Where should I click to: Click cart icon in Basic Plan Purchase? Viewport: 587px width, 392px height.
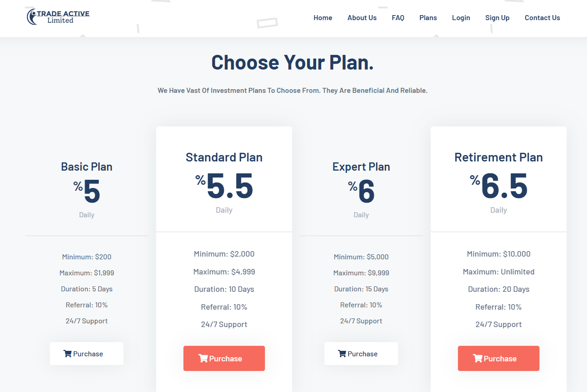click(68, 354)
